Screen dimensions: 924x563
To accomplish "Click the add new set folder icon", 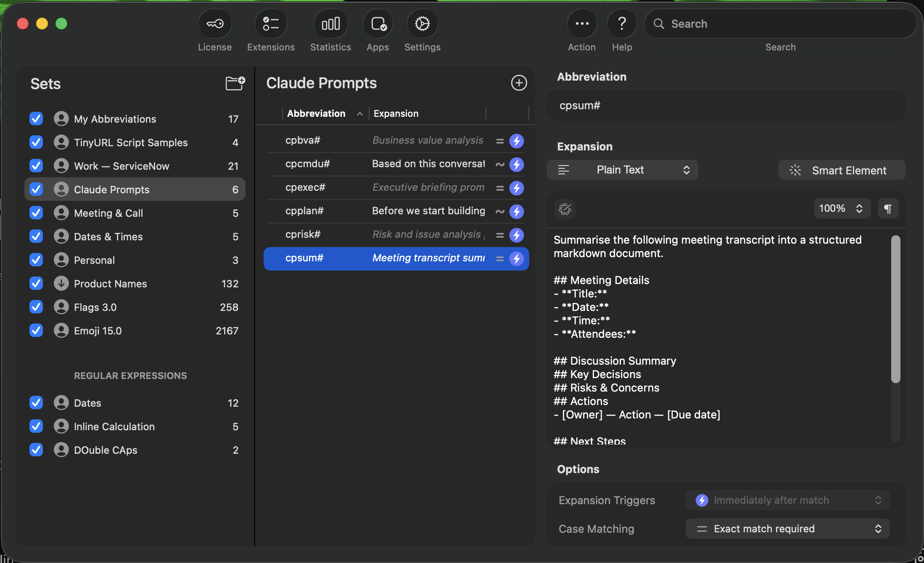I will point(235,83).
